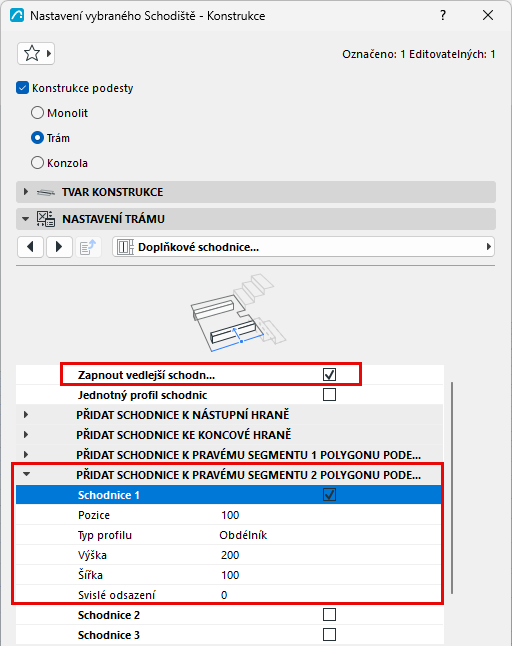Click the Svislé odsazení parameter label

(117, 595)
